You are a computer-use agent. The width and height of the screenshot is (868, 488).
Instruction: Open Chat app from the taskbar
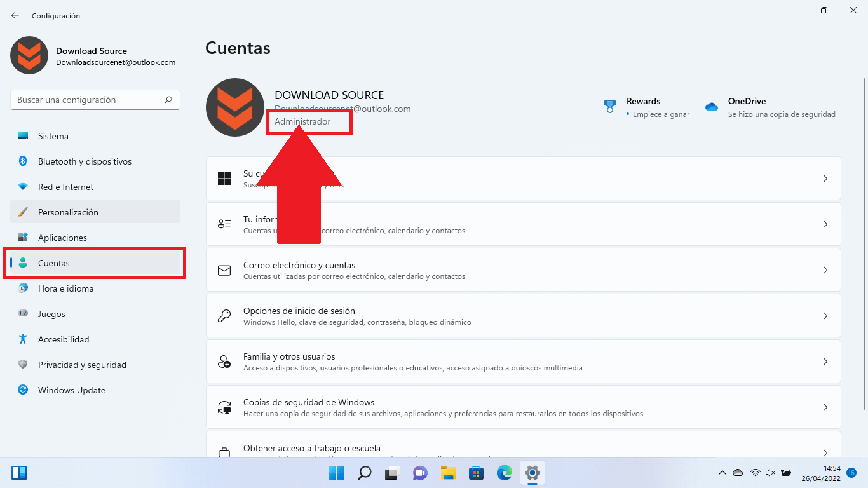pyautogui.click(x=420, y=473)
